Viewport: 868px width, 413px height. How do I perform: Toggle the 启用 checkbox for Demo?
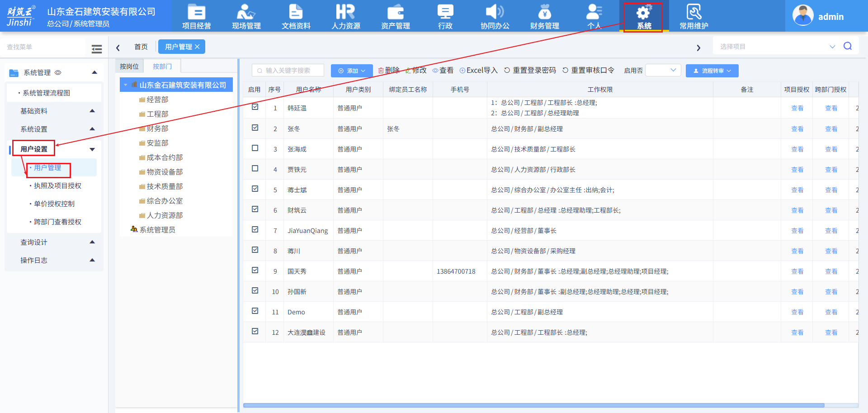tap(255, 311)
